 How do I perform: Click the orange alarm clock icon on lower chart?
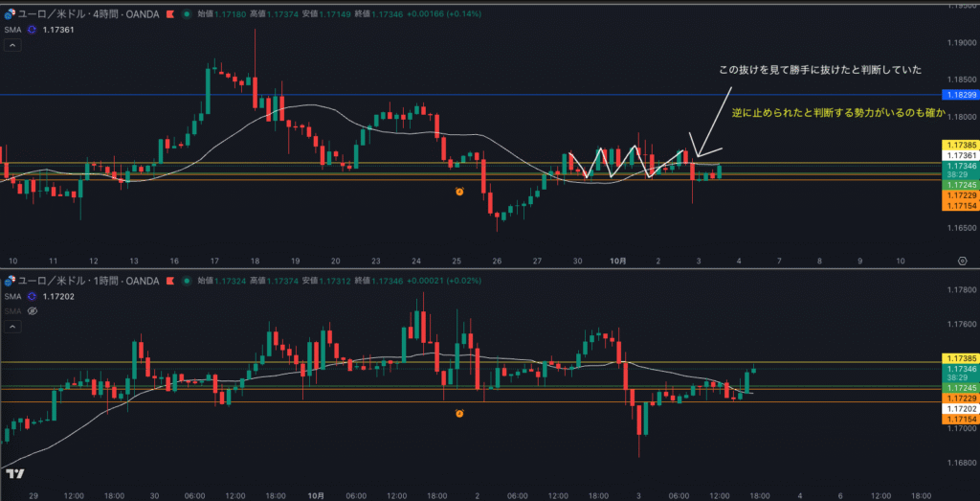point(459,413)
